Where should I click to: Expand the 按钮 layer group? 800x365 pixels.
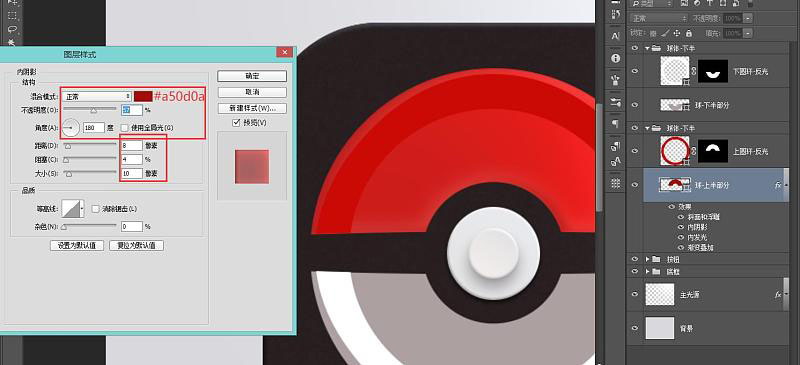pyautogui.click(x=648, y=259)
